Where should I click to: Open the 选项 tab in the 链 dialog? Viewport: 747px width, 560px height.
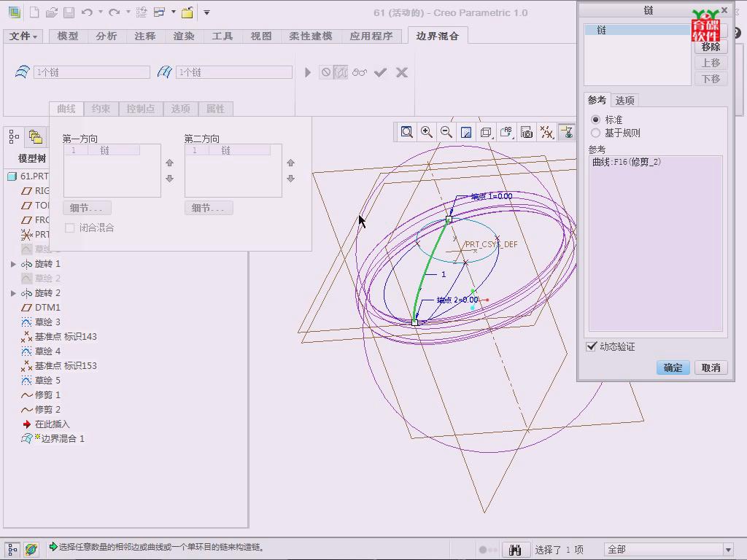(624, 101)
